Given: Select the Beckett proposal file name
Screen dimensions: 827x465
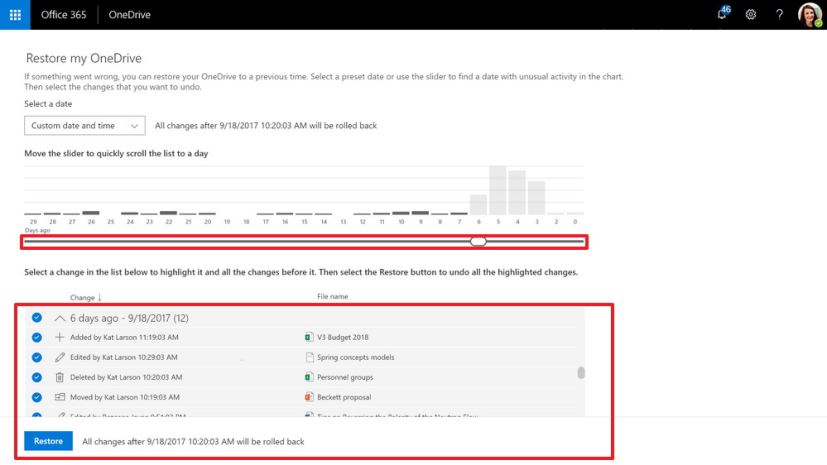Looking at the screenshot, I should point(344,398).
